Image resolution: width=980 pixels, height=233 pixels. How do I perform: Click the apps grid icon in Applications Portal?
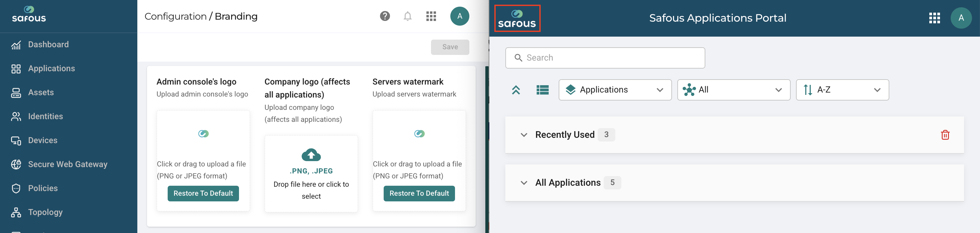click(x=934, y=18)
